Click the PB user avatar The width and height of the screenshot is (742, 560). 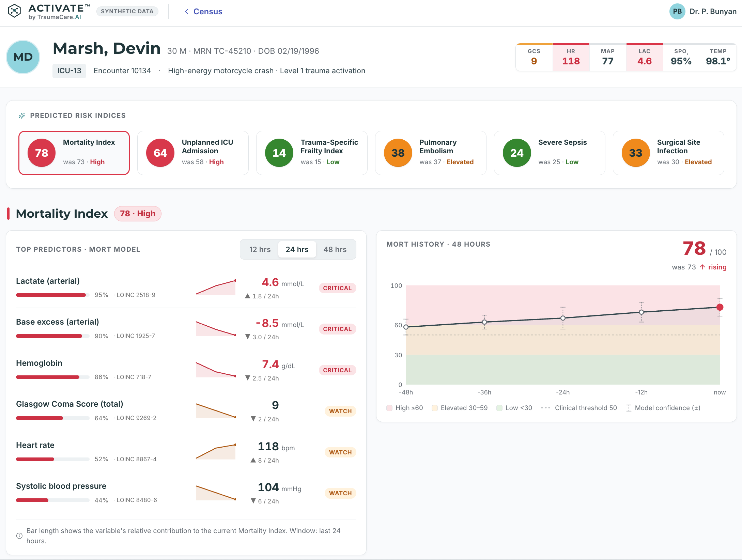[677, 11]
